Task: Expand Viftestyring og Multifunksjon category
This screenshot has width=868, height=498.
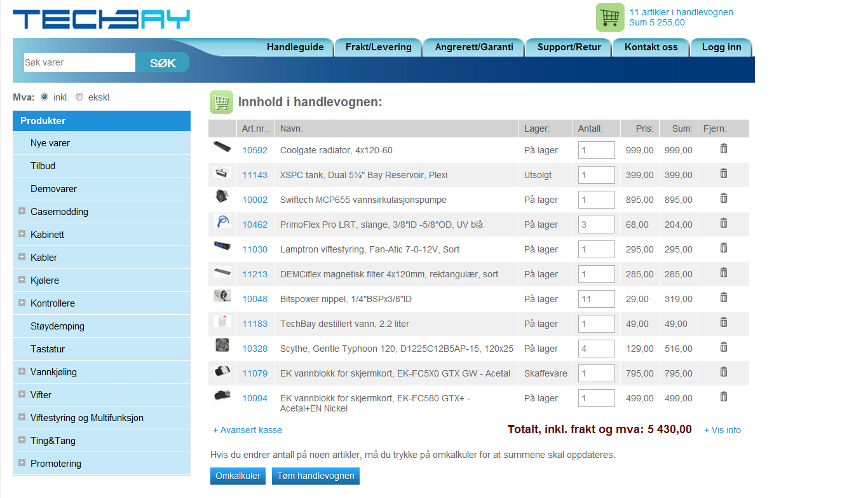Action: [22, 417]
